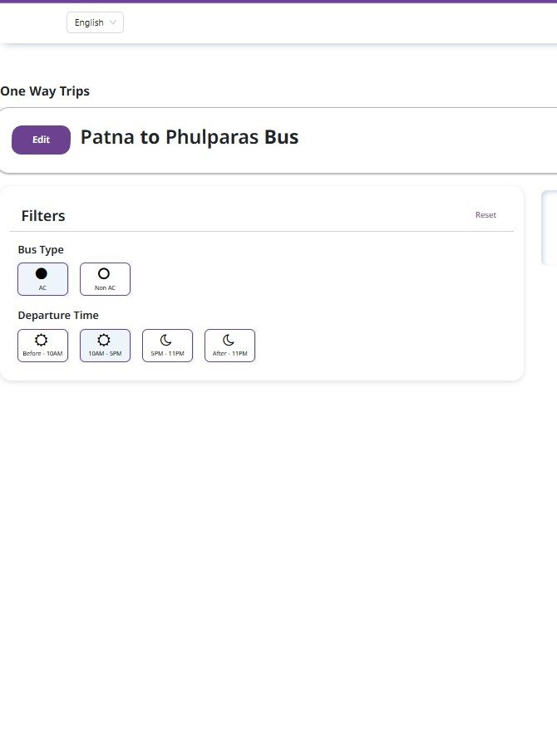Toggle the AC bus type filter label
The width and height of the screenshot is (557, 756).
coord(42,287)
